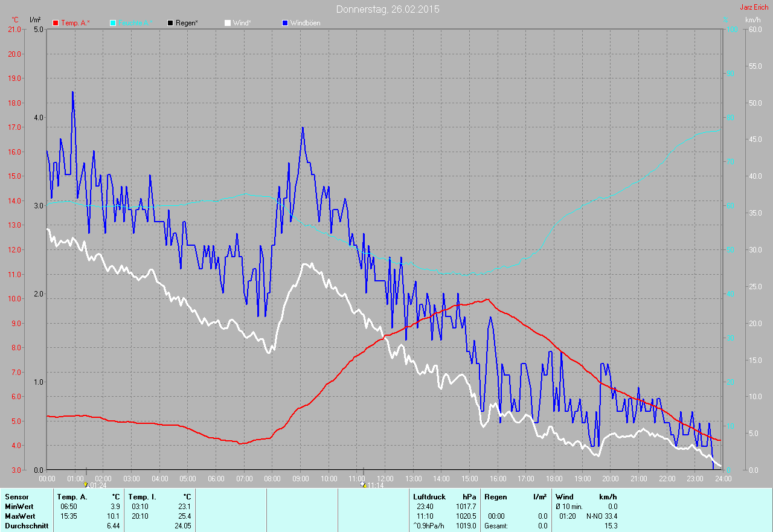
Task: Select the Windböen legend label
Action: 306,23
